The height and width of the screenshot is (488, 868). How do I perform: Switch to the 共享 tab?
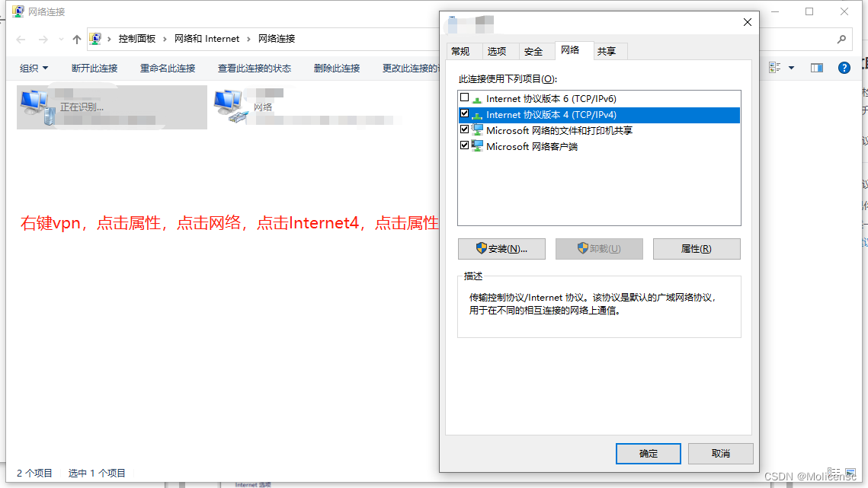tap(606, 52)
